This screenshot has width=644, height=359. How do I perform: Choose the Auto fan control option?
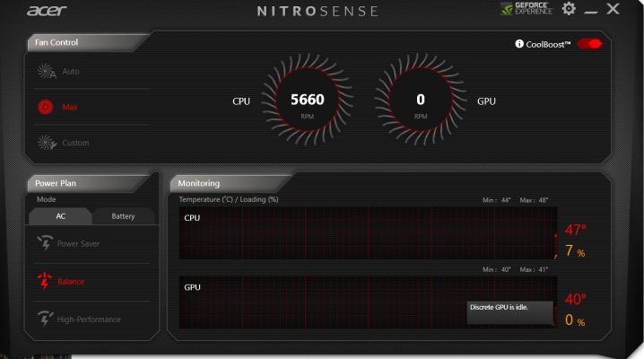pyautogui.click(x=71, y=72)
